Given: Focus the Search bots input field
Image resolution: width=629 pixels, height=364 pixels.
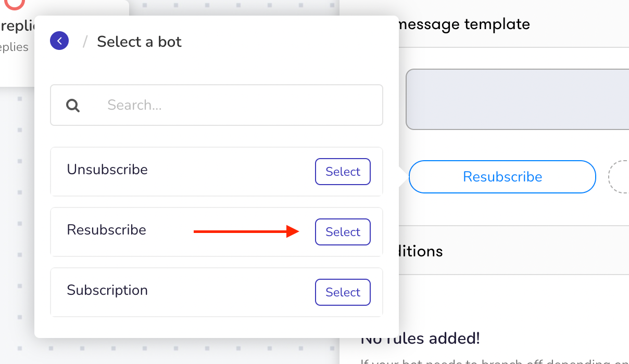Looking at the screenshot, I should (x=217, y=105).
